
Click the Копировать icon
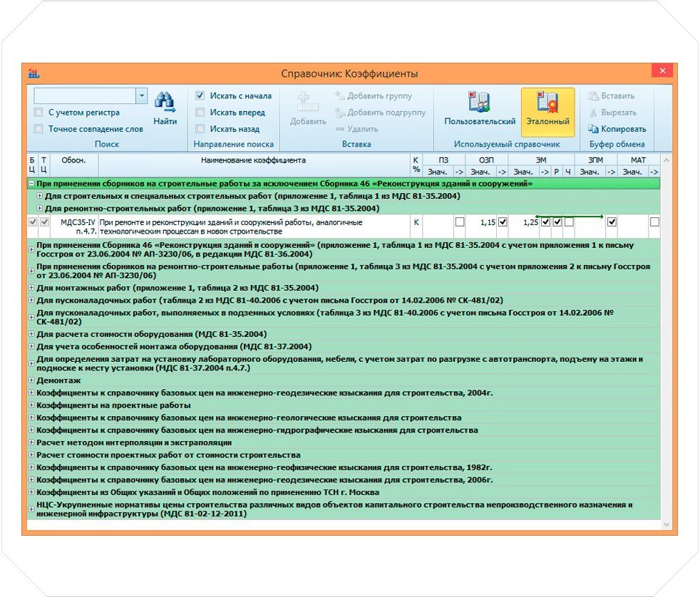coord(593,129)
